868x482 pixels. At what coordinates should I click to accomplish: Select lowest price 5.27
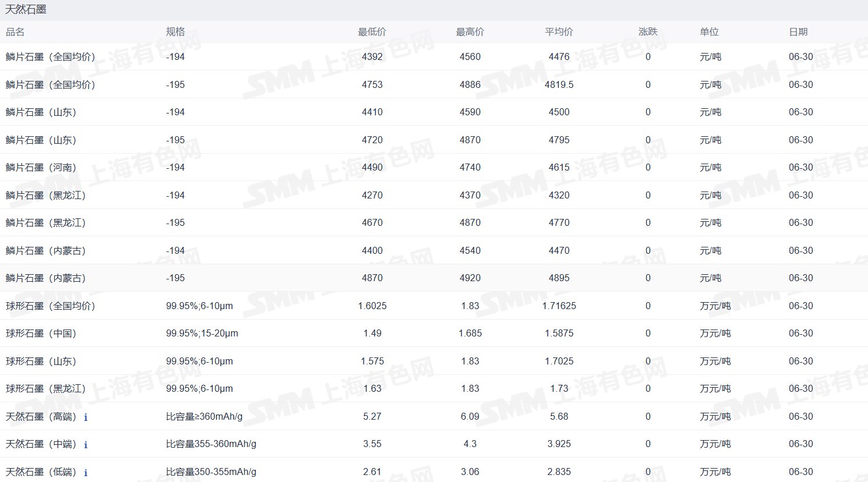[x=372, y=416]
